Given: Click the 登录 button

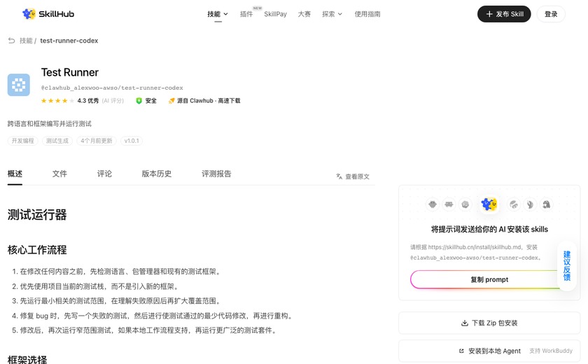Looking at the screenshot, I should coord(551,14).
